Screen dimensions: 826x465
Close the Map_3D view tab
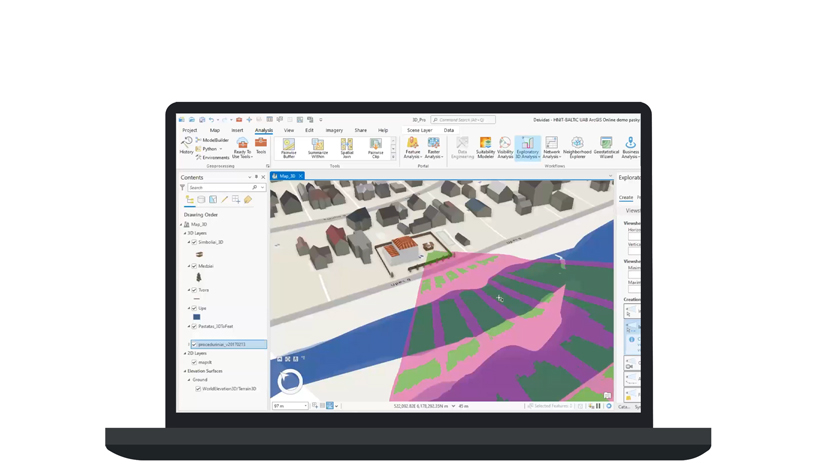pyautogui.click(x=300, y=176)
